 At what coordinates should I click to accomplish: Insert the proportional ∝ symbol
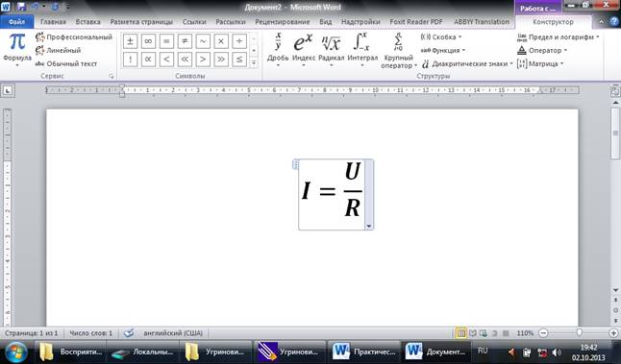click(148, 60)
